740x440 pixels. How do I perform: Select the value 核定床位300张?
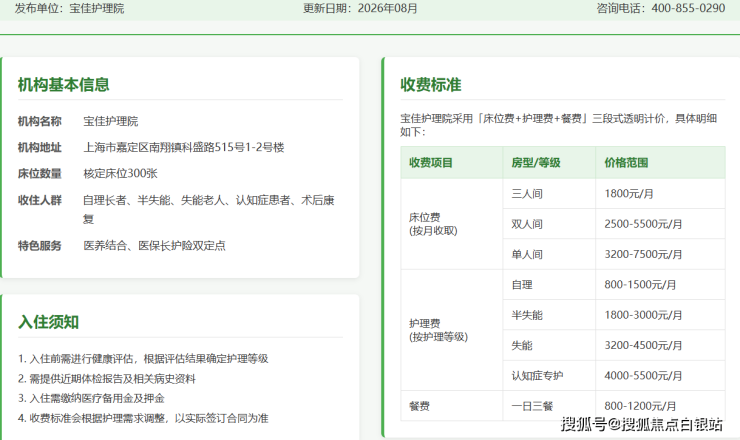(120, 173)
